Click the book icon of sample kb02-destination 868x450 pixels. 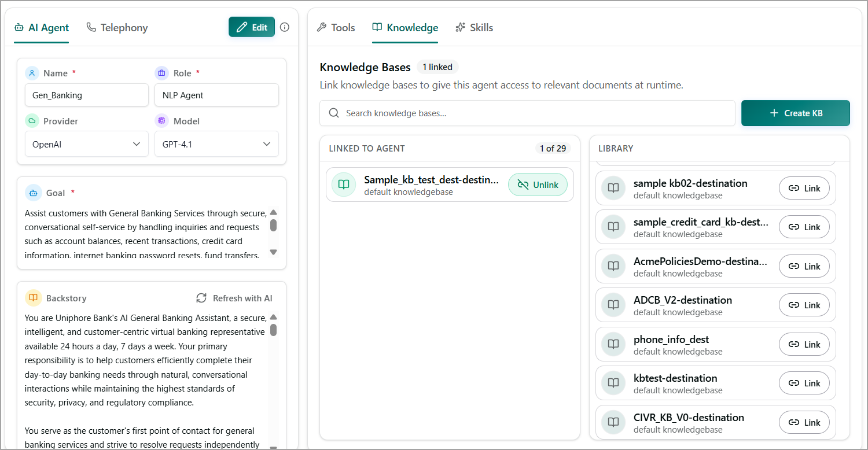[x=613, y=188]
